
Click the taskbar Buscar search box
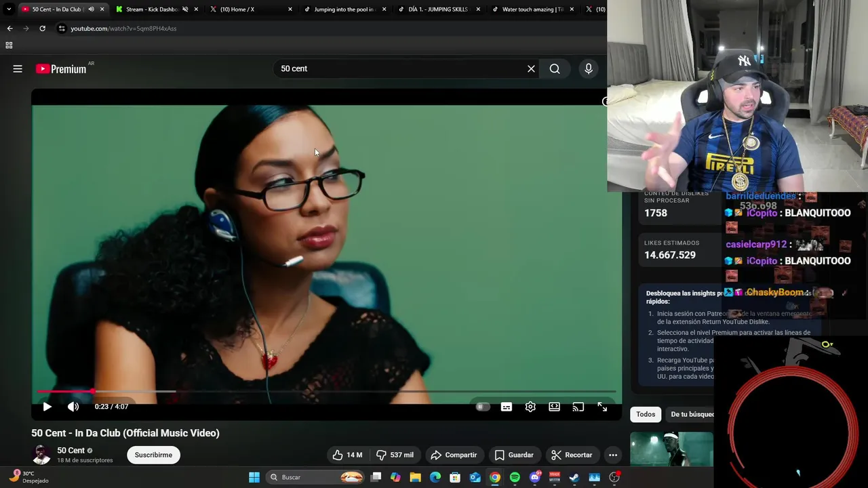click(317, 477)
